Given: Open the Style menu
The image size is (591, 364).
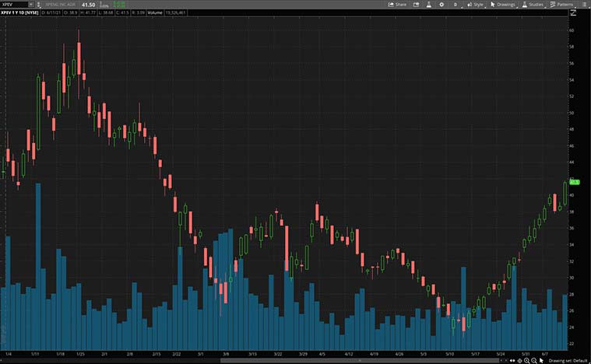Looking at the screenshot, I should tap(474, 5).
